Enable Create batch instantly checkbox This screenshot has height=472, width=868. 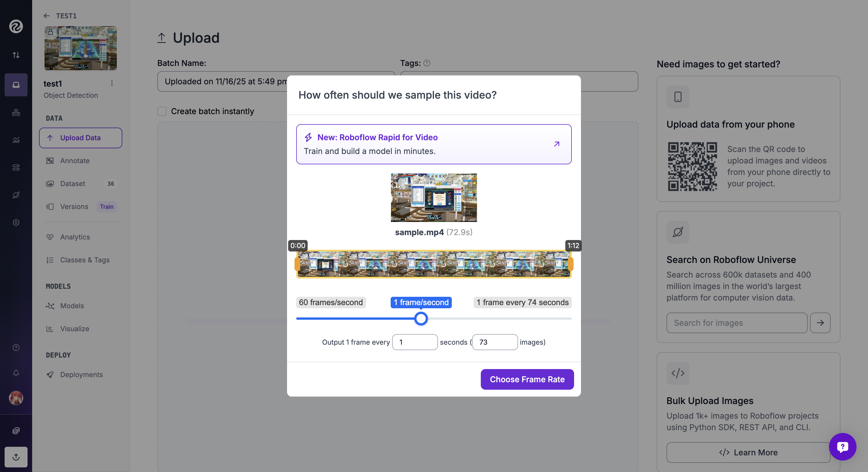pos(162,111)
